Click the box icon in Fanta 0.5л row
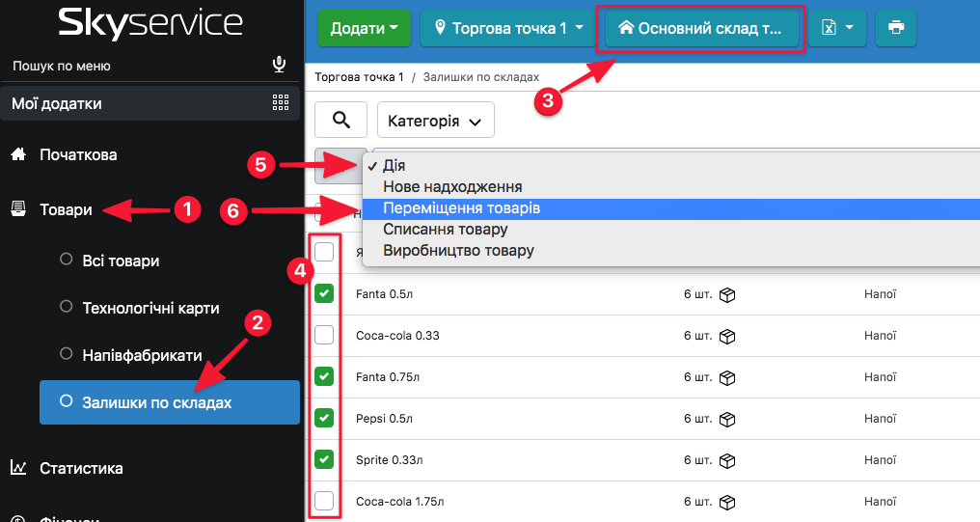980x522 pixels. (727, 294)
